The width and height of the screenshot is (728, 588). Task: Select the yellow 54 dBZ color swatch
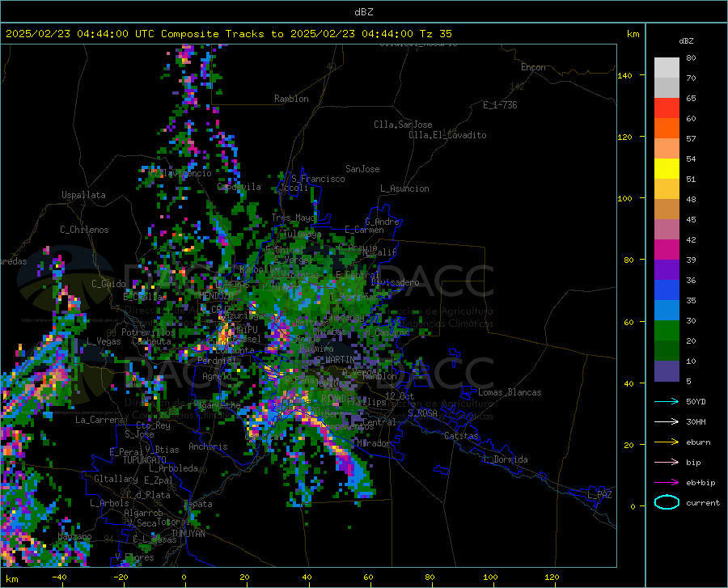point(667,169)
